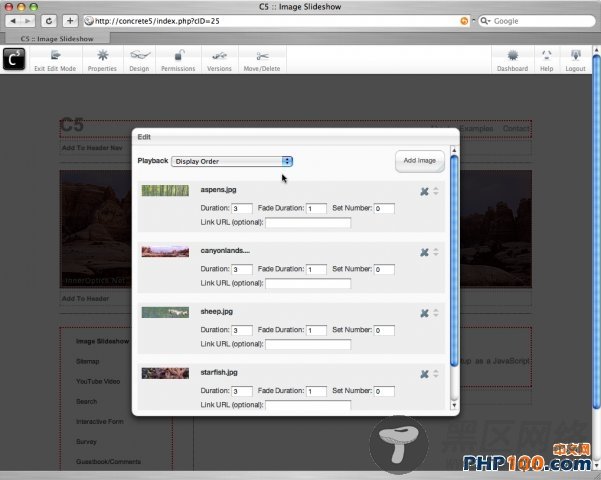Click the Logout icon
Viewport: 601px width, 480px height.
click(575, 59)
